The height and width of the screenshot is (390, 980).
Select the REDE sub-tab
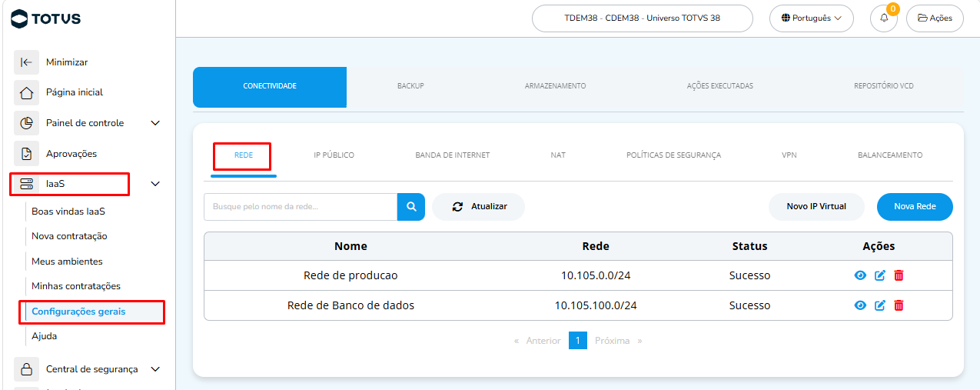click(243, 155)
